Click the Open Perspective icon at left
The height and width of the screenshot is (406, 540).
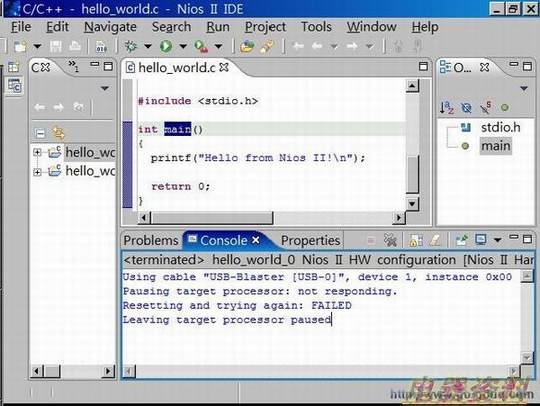click(x=13, y=67)
